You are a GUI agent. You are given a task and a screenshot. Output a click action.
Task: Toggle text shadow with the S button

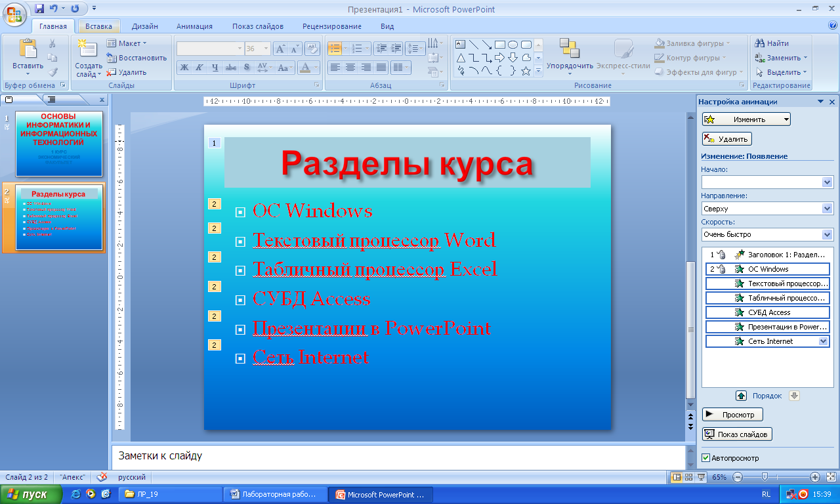point(247,68)
